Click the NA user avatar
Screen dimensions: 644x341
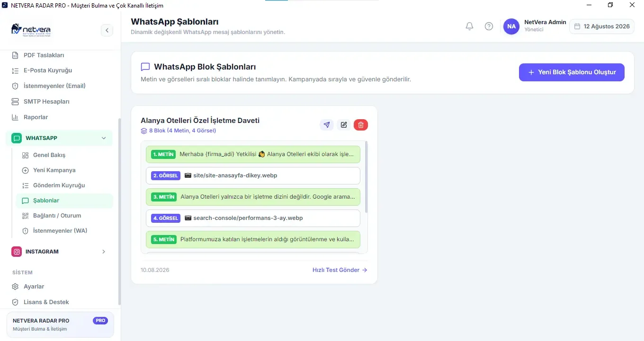(x=511, y=26)
